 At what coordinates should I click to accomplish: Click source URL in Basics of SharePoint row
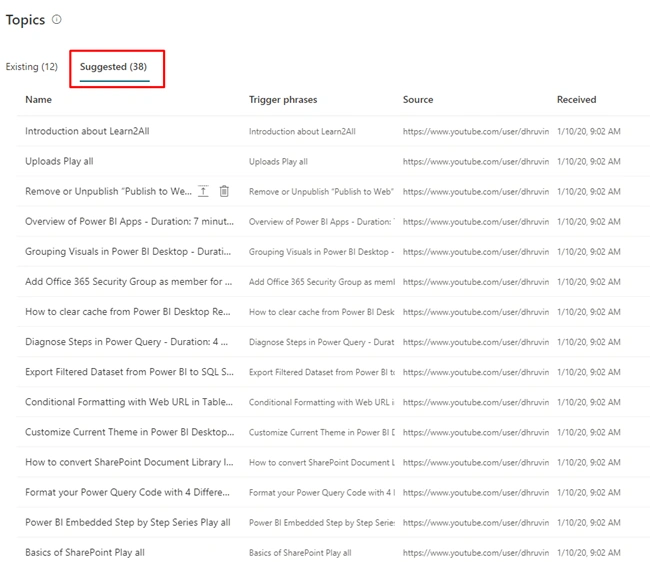click(476, 552)
